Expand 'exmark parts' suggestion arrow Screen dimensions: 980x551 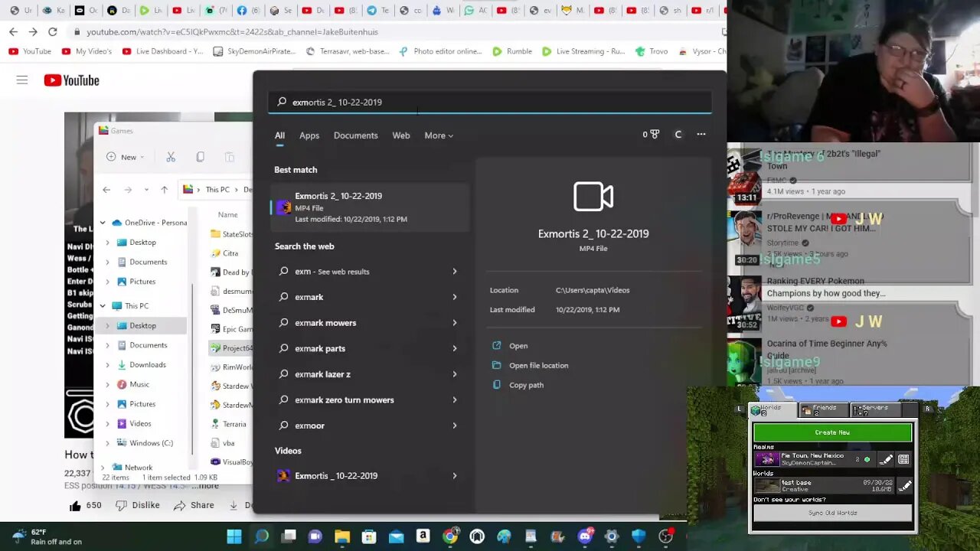coord(454,348)
